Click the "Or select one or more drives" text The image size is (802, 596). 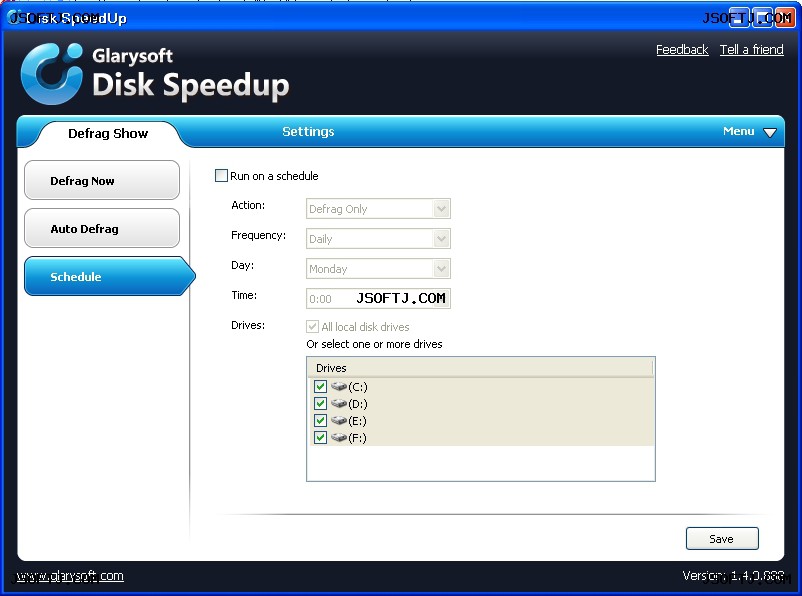(374, 344)
